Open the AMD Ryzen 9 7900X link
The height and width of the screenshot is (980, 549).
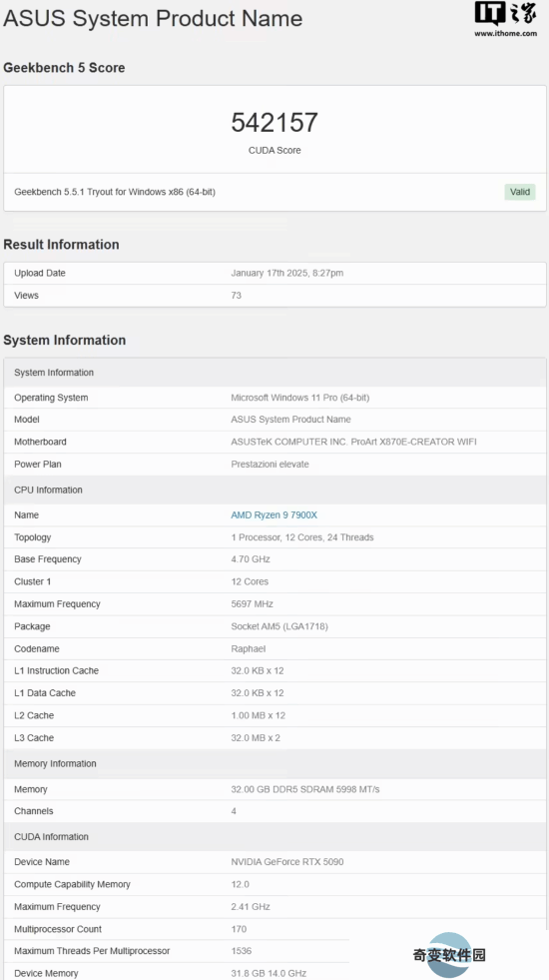tap(274, 515)
